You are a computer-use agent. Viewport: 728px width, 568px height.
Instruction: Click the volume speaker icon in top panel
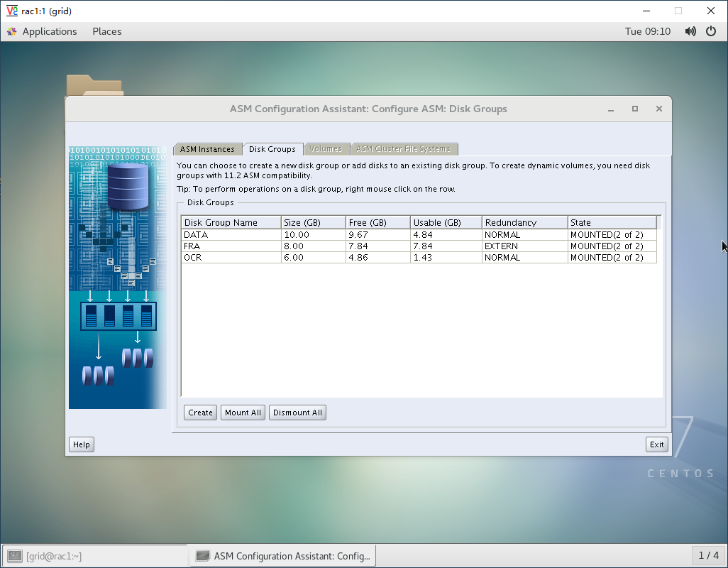[x=690, y=31]
